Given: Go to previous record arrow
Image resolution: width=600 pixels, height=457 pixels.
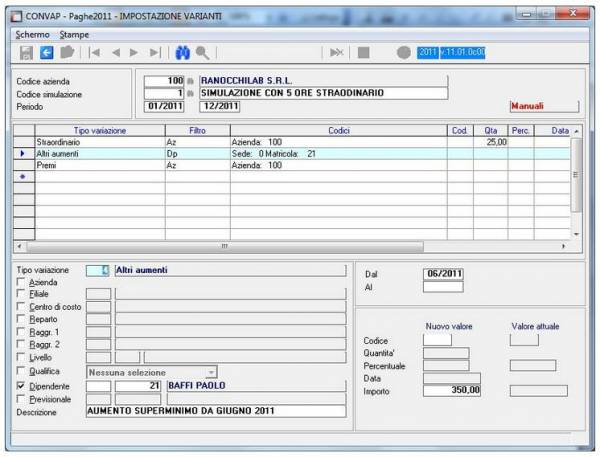Looking at the screenshot, I should (116, 52).
